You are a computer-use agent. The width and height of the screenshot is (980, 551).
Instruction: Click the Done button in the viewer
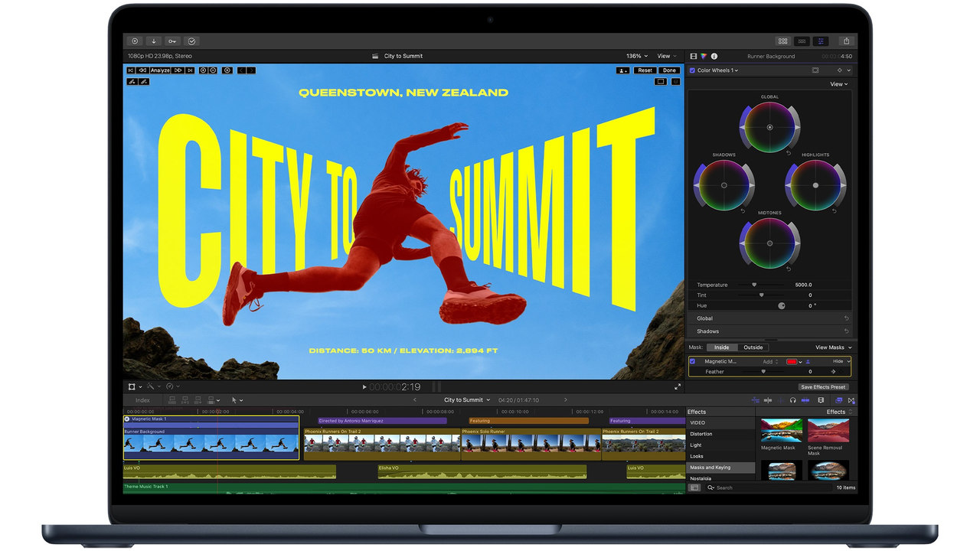tap(669, 70)
